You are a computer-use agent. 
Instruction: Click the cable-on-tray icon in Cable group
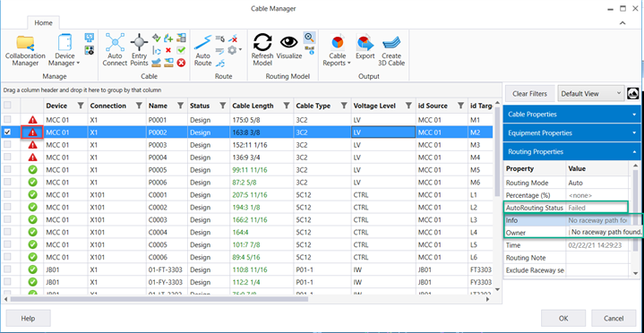(x=156, y=63)
